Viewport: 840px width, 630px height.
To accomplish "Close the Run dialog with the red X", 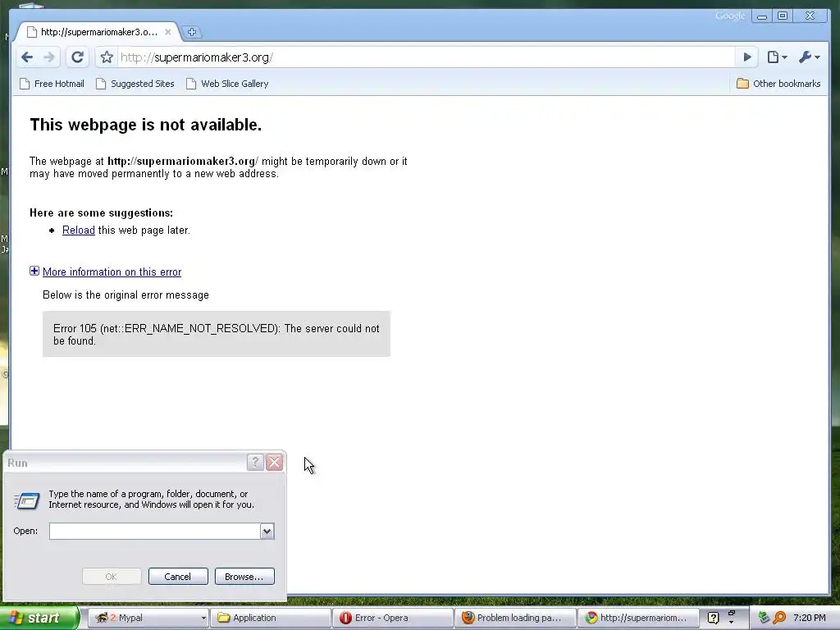I will 274,463.
